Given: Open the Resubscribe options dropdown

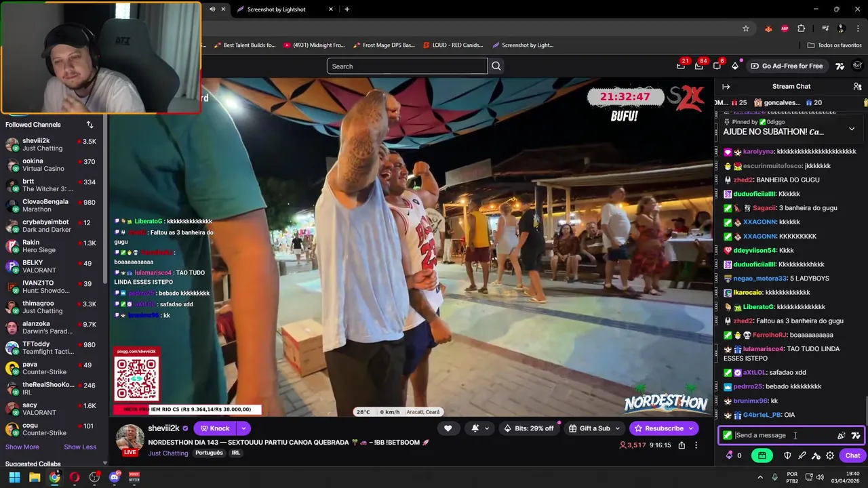Looking at the screenshot, I should [x=690, y=428].
